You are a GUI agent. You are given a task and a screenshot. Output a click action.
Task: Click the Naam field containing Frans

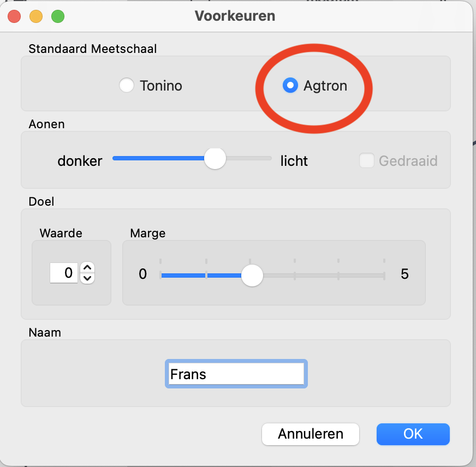tap(236, 374)
